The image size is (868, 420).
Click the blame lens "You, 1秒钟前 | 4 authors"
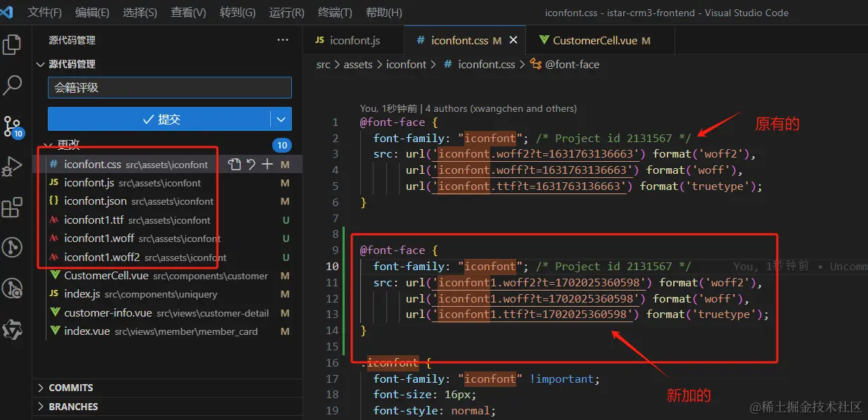point(468,108)
